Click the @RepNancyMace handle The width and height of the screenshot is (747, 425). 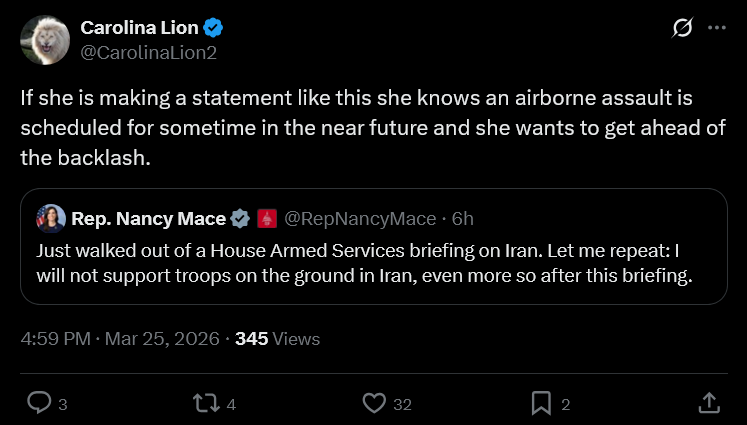click(360, 218)
